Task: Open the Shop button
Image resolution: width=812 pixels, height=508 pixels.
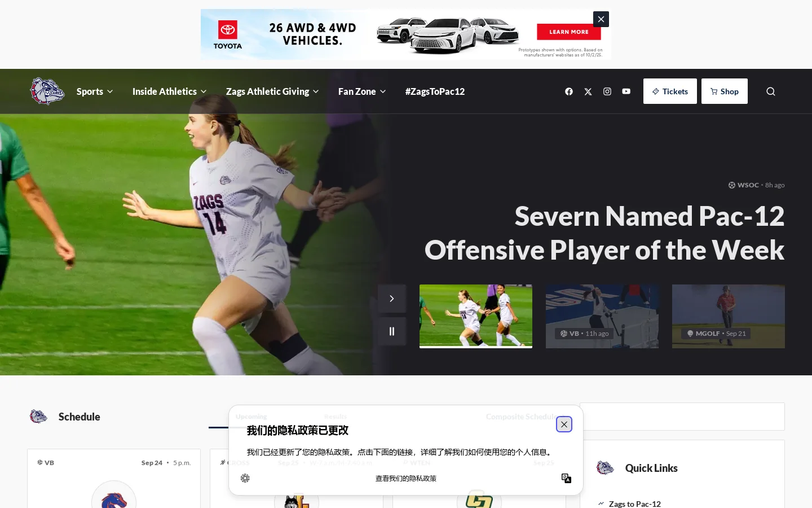Action: click(725, 91)
